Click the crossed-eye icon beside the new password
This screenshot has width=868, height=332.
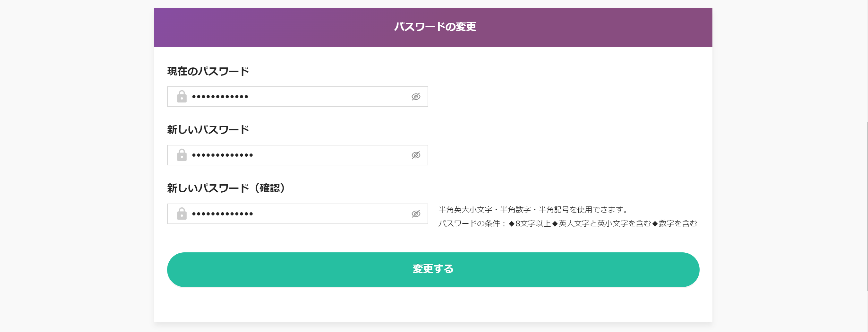tap(416, 155)
